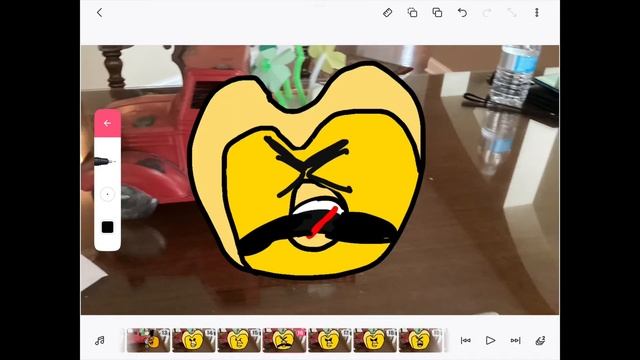Click the greyed-out diagonal expand arrows
640x360 pixels.
pos(512,13)
